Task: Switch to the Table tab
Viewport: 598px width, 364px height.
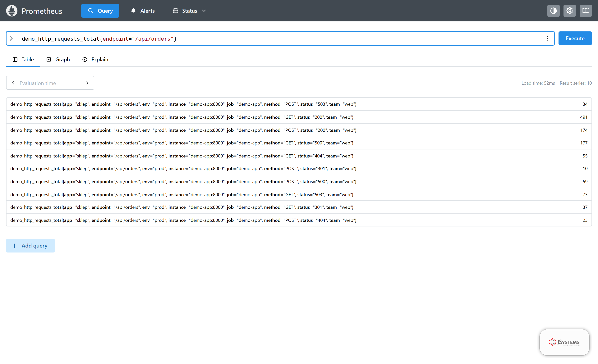Action: (23, 59)
